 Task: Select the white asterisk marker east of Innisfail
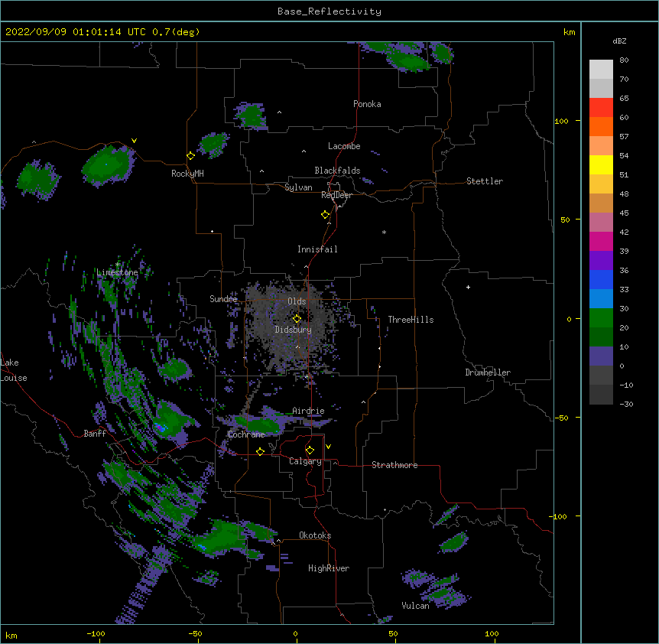[x=384, y=232]
